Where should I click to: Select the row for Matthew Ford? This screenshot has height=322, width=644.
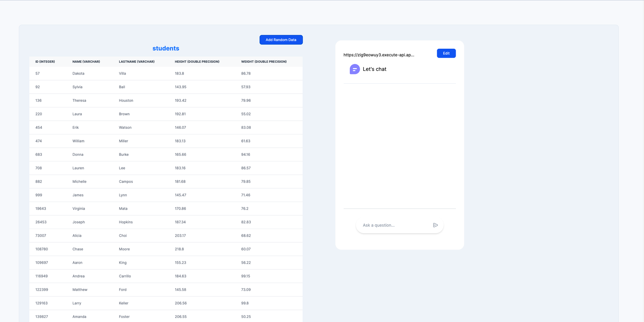coord(165,290)
